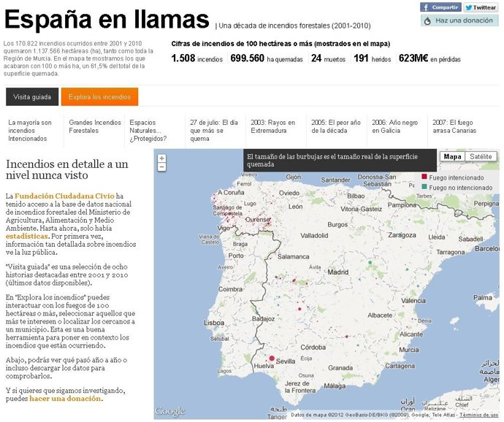
Task: Open story 2005: El peor año de la década
Action: point(335,126)
